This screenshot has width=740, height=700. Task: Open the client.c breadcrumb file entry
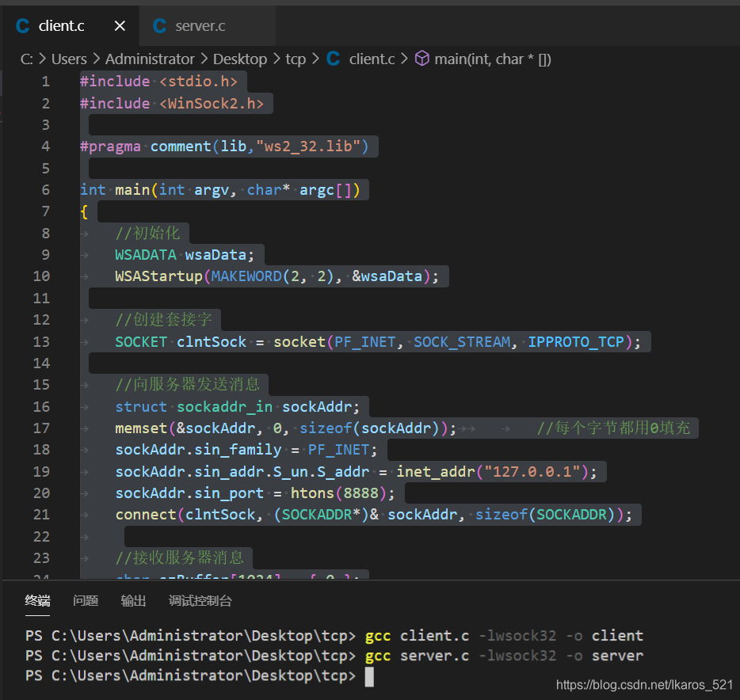pos(372,59)
